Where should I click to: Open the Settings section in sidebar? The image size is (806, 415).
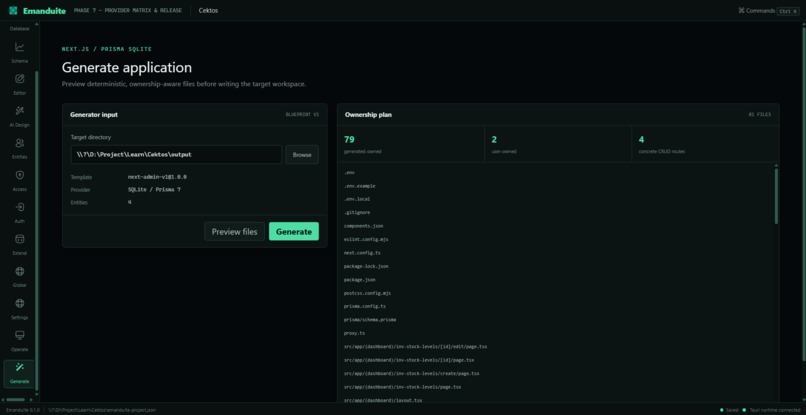coord(20,309)
